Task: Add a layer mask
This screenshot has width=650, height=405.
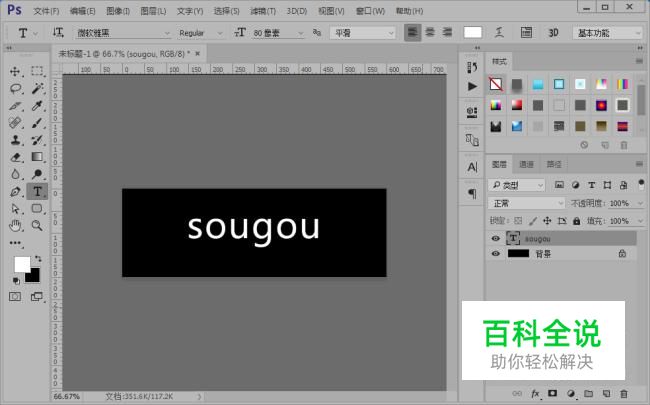Action: (553, 393)
